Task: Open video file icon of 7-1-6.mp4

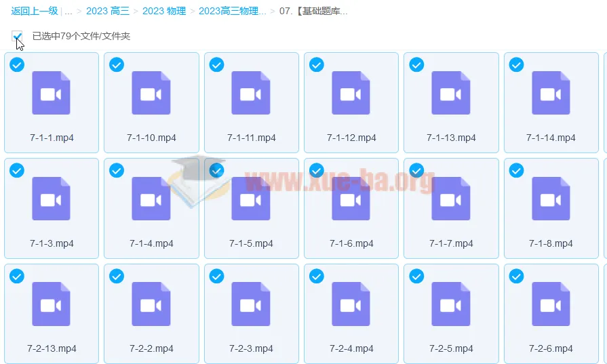Action: tap(351, 199)
